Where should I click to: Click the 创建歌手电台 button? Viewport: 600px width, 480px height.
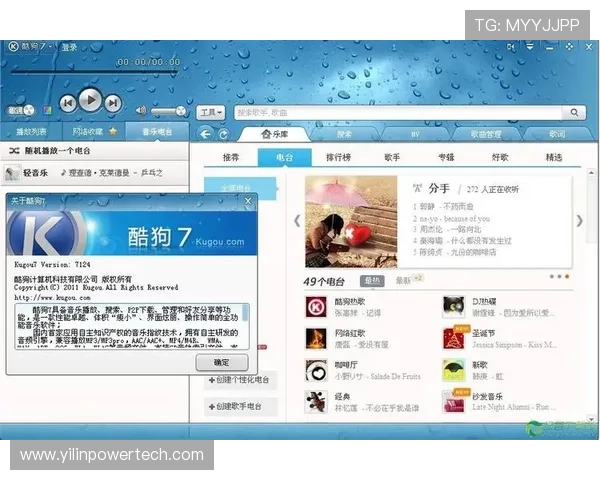[240, 407]
